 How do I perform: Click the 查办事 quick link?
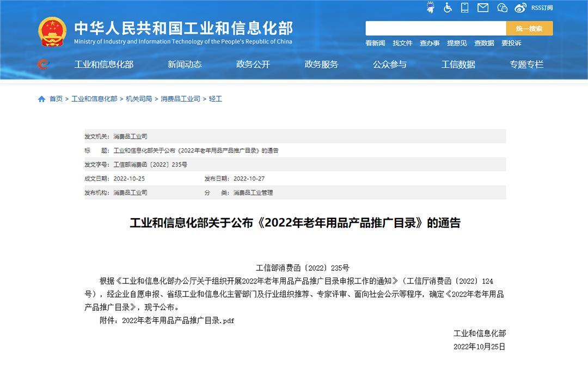(430, 43)
